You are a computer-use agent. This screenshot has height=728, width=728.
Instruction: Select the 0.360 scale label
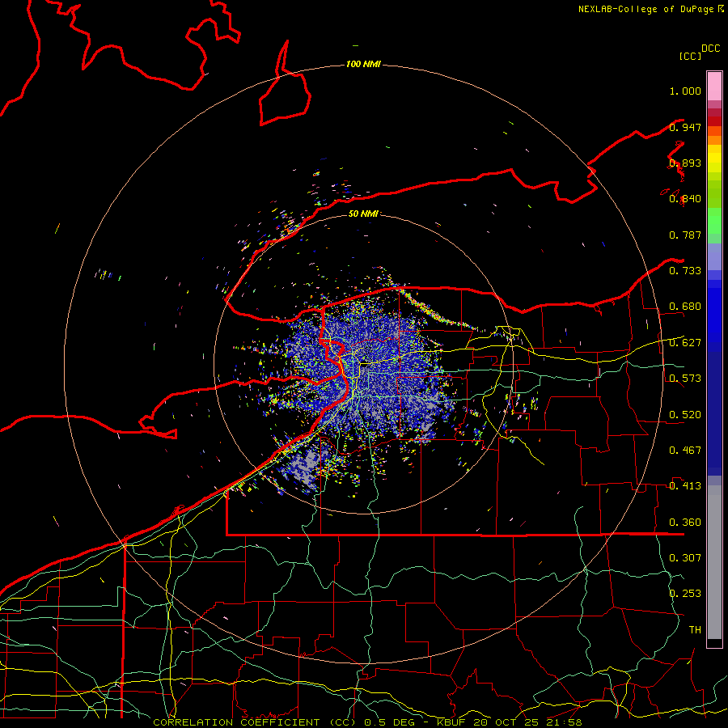(x=685, y=523)
